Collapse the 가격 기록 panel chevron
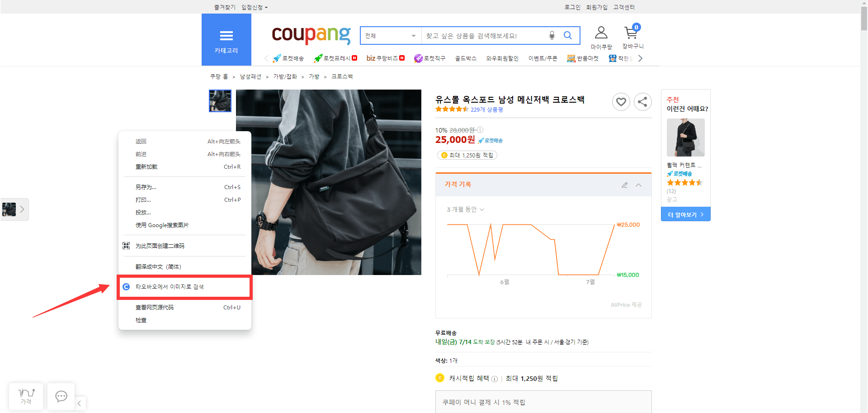Screen dimensions: 868x413 coord(638,185)
